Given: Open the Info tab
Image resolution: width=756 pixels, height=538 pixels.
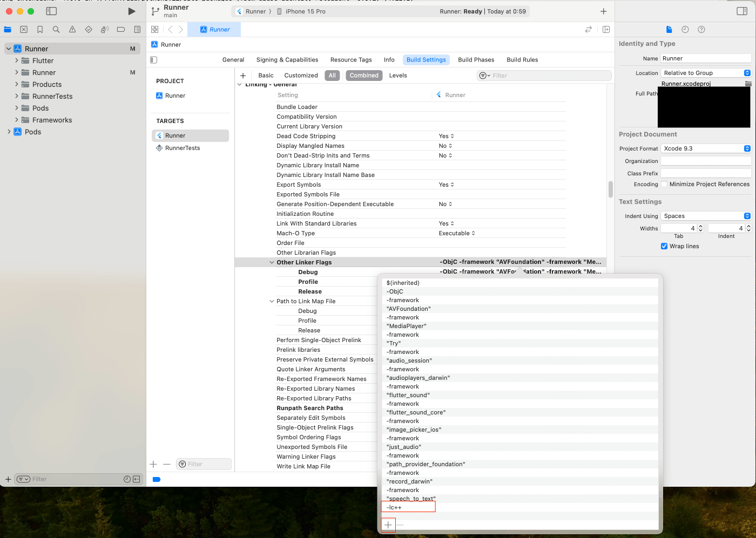Looking at the screenshot, I should [x=389, y=60].
